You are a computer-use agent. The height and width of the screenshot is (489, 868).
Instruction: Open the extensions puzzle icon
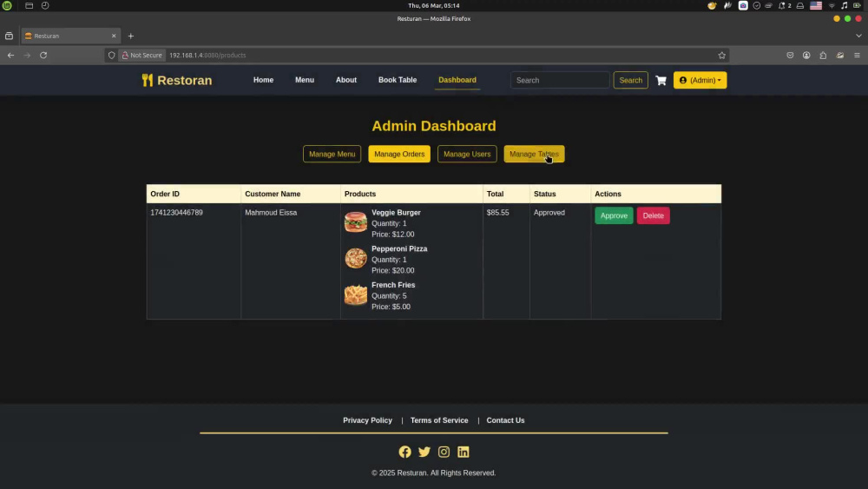tap(823, 55)
